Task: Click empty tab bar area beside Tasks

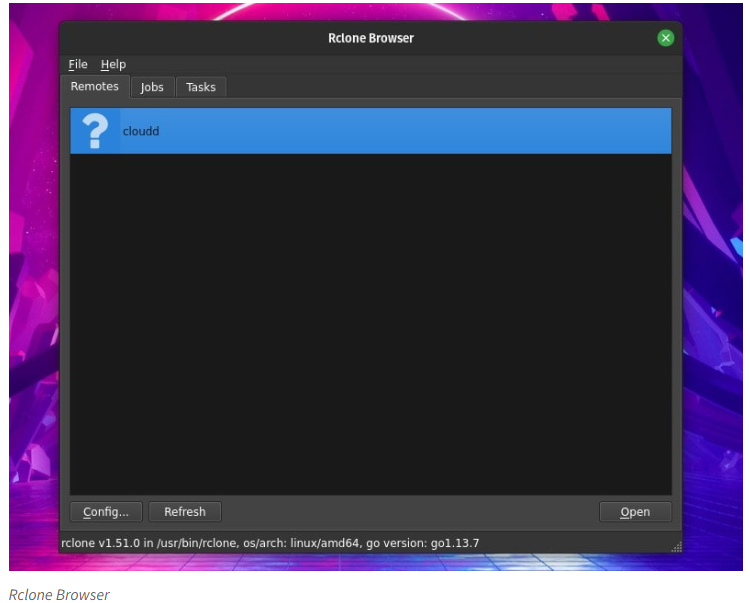Action: 450,87
